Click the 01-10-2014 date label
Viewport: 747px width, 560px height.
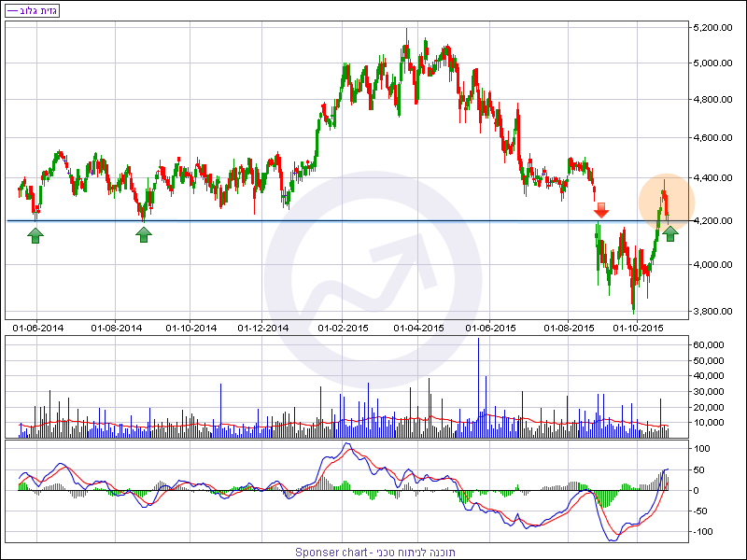[x=191, y=328]
